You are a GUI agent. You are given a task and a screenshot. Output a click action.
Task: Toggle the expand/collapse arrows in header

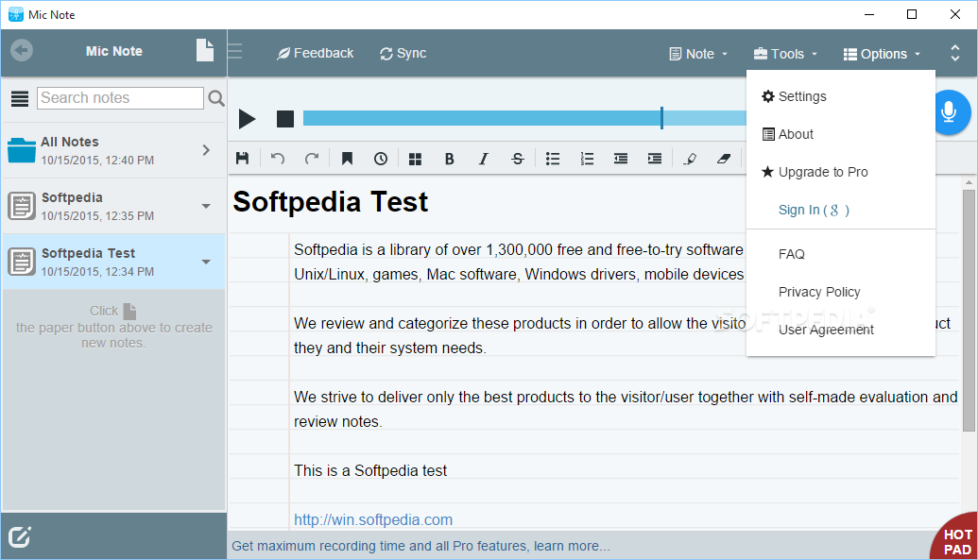pyautogui.click(x=955, y=53)
